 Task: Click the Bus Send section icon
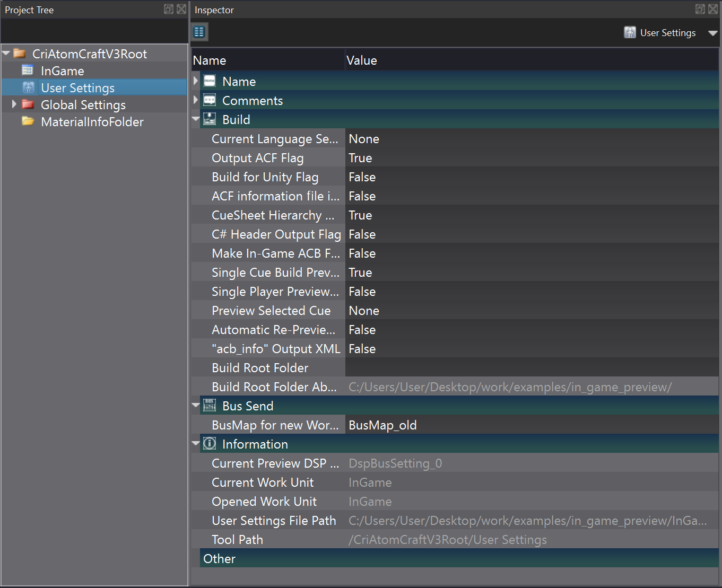point(210,406)
